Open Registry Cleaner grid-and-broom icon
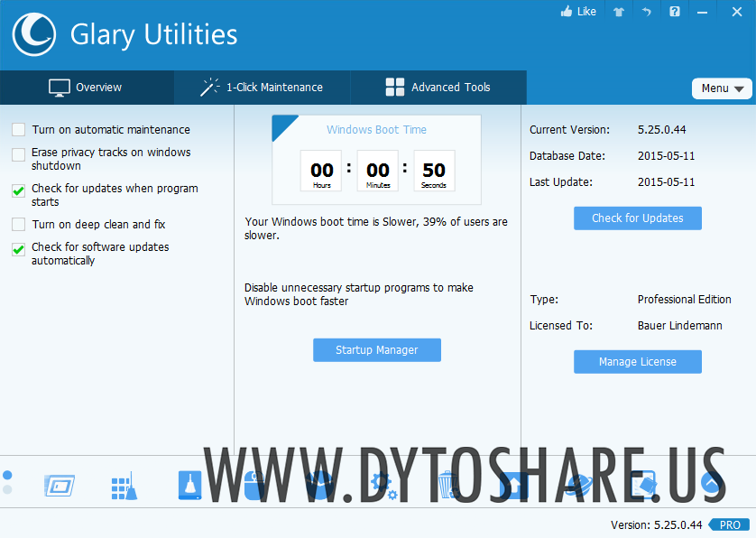The width and height of the screenshot is (756, 538). [x=124, y=486]
